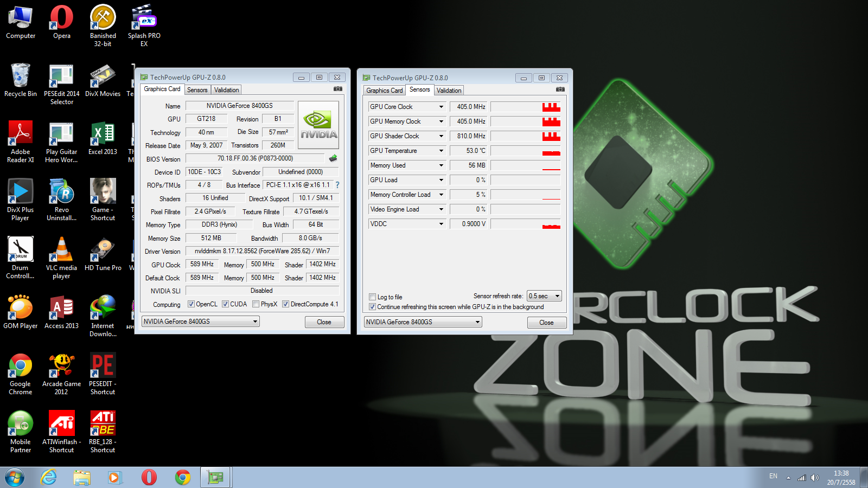Screen dimensions: 868x488
Task: Click the GPU Core Clock sensor graph
Action: 526,107
